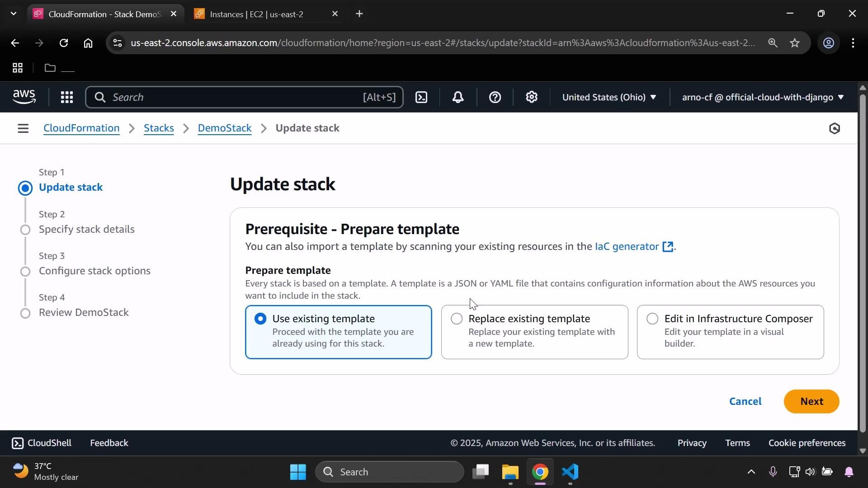
Task: Close the EC2 Instances tab
Action: tap(335, 14)
